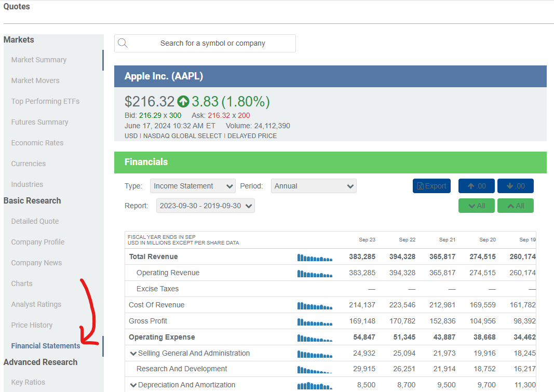
Task: Select the Sep 21 column header
Action: point(447,240)
